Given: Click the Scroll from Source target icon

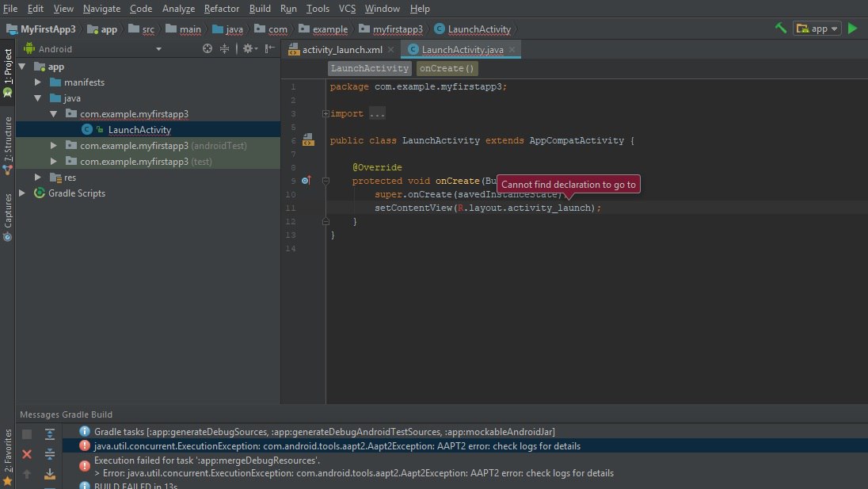Looking at the screenshot, I should 207,48.
